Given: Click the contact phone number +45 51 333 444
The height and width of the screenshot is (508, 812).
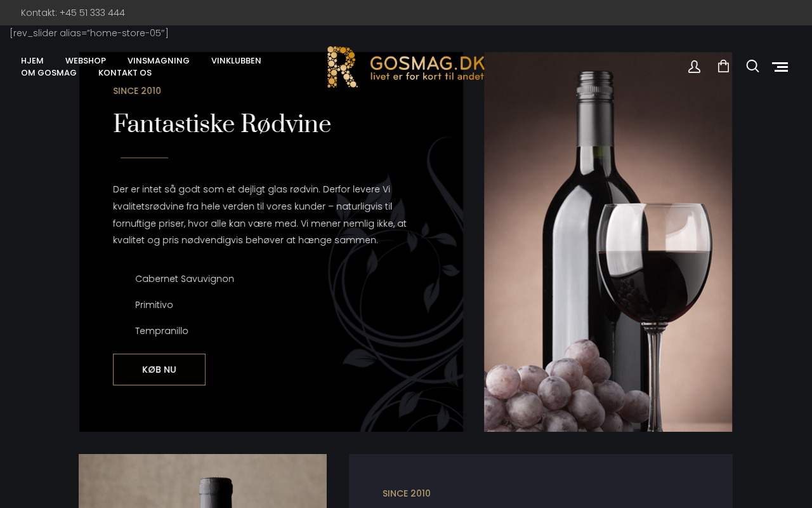Looking at the screenshot, I should (92, 13).
